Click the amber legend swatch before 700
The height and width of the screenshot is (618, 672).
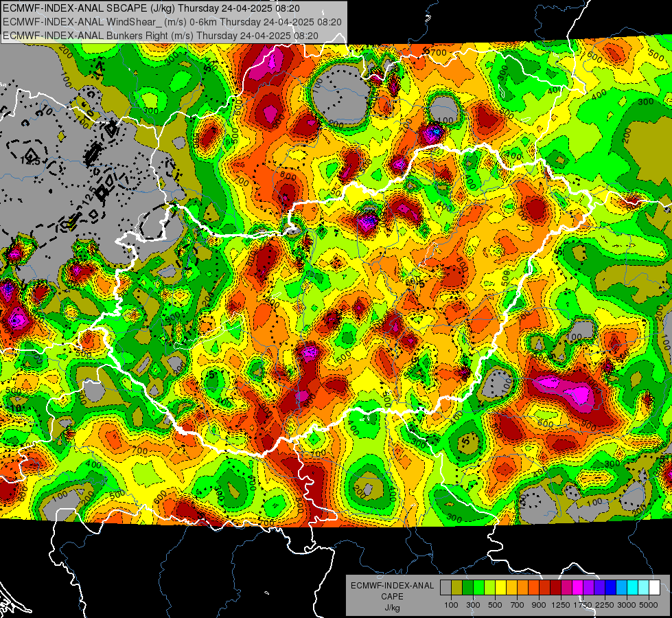[511, 588]
